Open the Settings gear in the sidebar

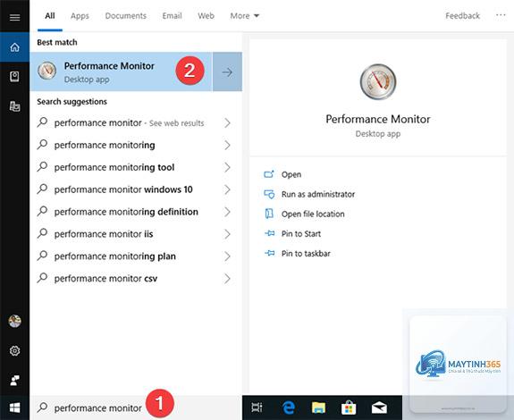14,350
